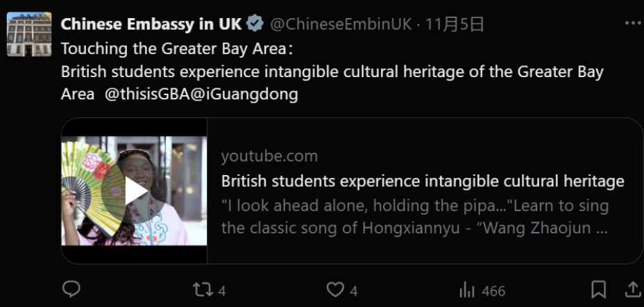The width and height of the screenshot is (644, 307).
Task: Open the three-dot more options menu
Action: coord(633,24)
